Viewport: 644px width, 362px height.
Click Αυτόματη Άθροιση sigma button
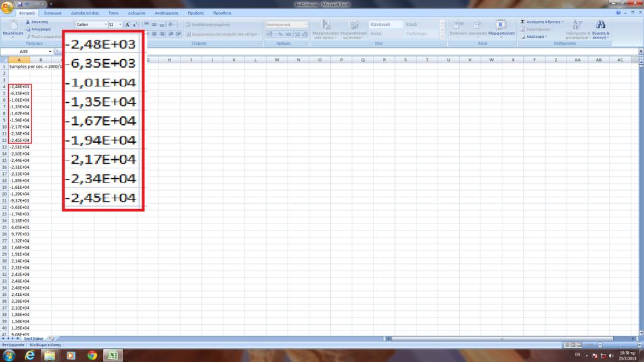click(541, 22)
